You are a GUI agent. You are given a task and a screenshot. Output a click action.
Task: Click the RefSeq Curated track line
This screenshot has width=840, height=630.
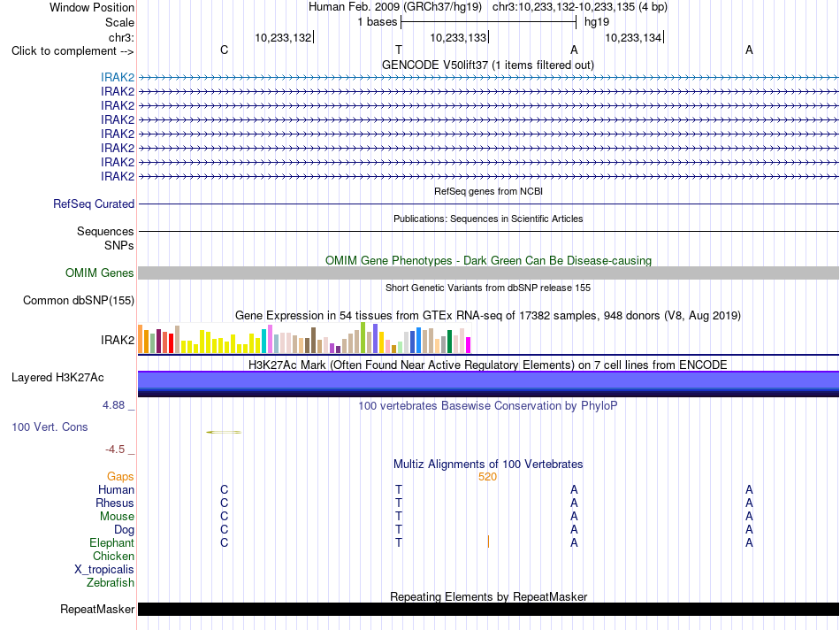[488, 204]
